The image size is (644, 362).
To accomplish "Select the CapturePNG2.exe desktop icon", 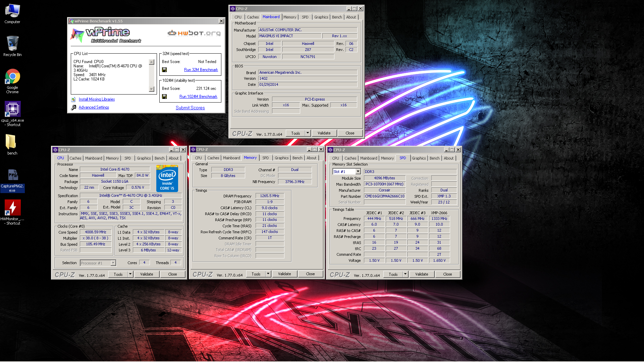I will pos(12,180).
